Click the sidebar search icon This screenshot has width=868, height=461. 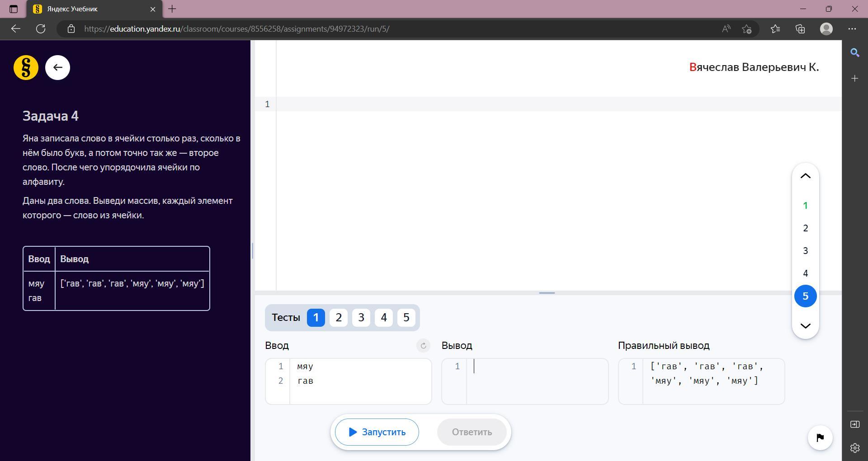pyautogui.click(x=855, y=53)
